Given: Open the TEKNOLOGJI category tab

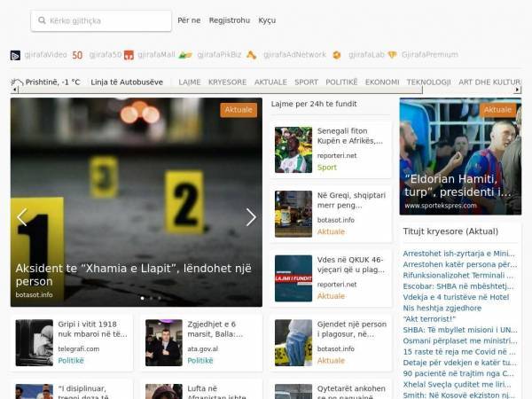Looking at the screenshot, I should pyautogui.click(x=429, y=82).
